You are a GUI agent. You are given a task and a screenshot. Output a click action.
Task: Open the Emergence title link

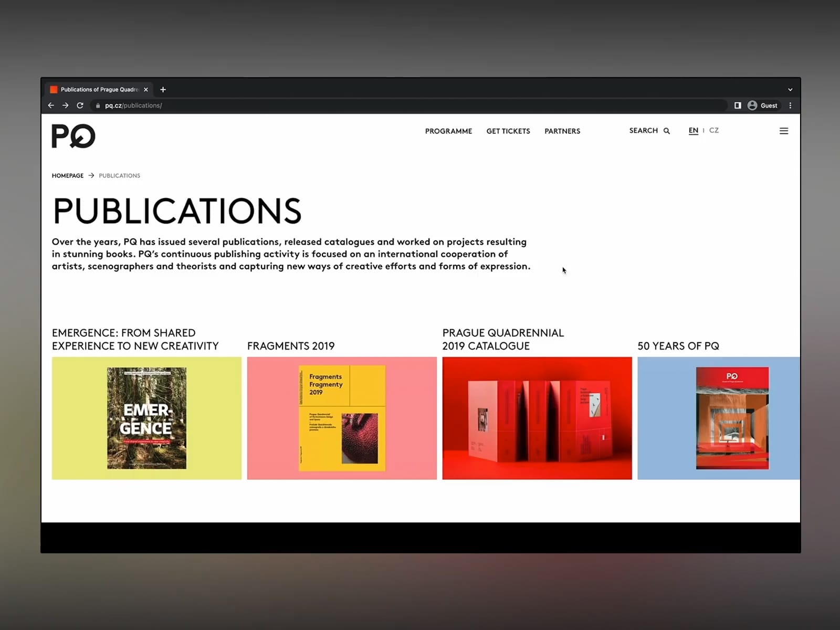[x=135, y=339]
